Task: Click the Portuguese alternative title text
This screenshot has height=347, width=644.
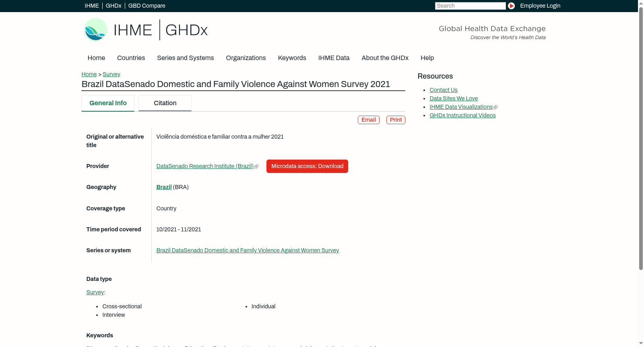Action: [220, 137]
